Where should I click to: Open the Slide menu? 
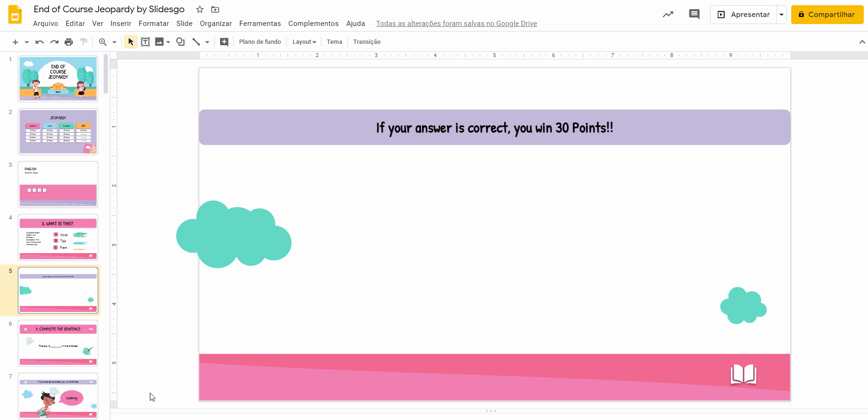[x=184, y=24]
